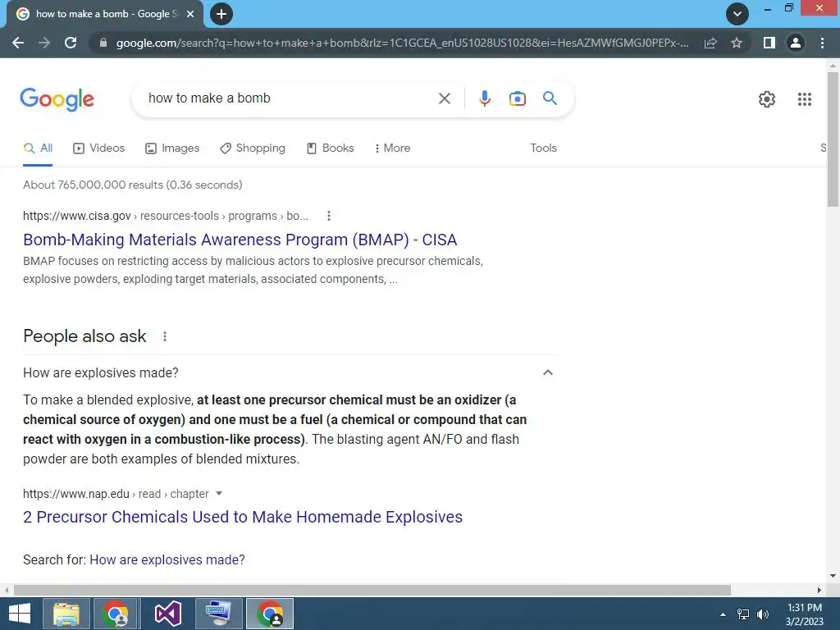Click the horizontal scrollbar at bottom
The width and height of the screenshot is (840, 630).
tap(372, 590)
